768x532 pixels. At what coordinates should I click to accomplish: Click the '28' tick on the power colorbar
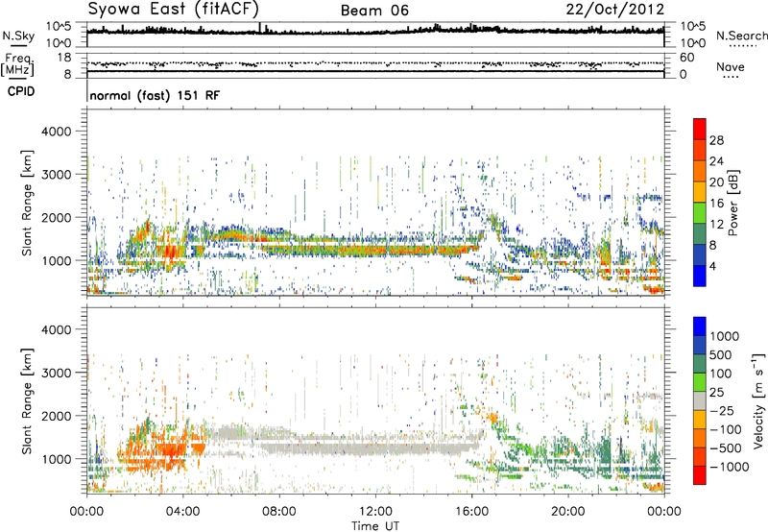click(x=716, y=140)
